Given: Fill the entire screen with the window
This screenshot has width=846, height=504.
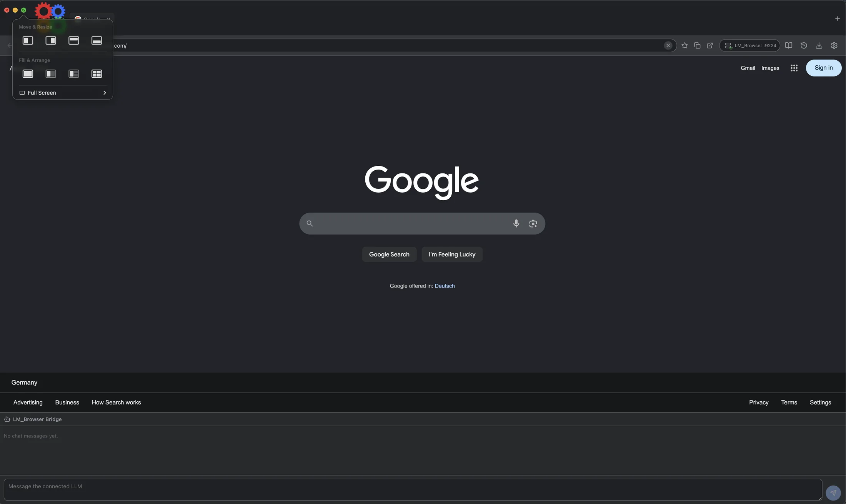Looking at the screenshot, I should click(x=28, y=74).
